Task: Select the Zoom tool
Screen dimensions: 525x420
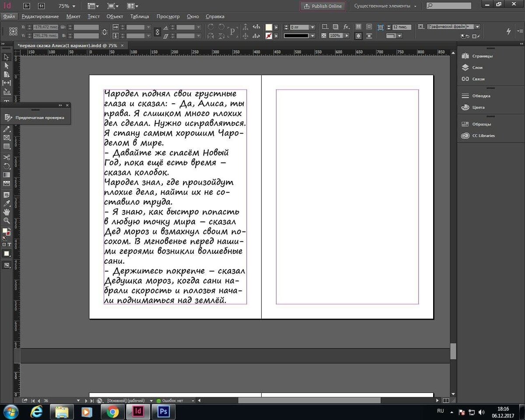Action: [x=7, y=220]
